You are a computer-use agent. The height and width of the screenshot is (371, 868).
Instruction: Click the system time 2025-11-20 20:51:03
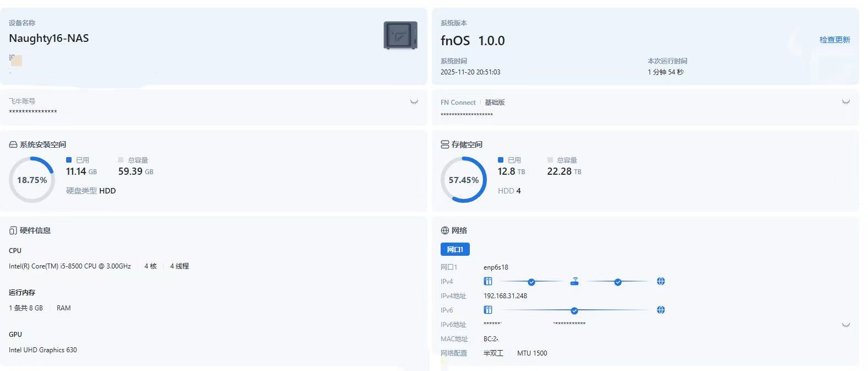[470, 72]
